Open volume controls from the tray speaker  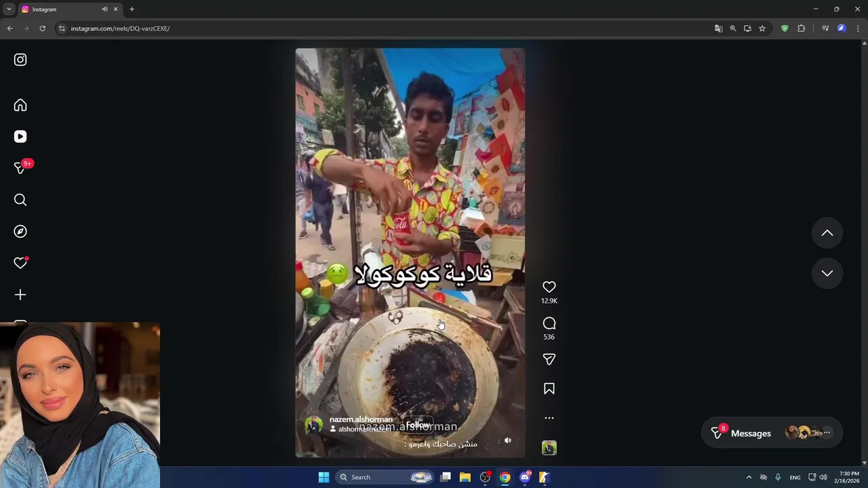[x=823, y=477]
